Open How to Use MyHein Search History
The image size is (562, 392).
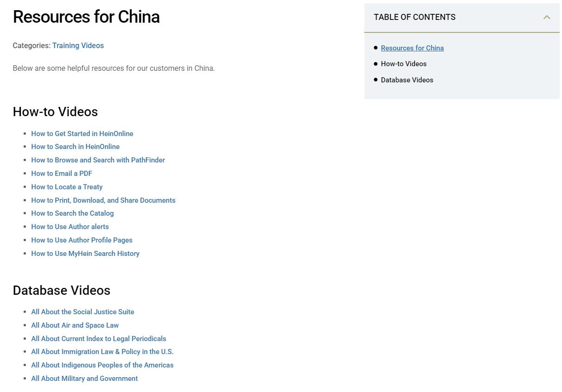[85, 254]
